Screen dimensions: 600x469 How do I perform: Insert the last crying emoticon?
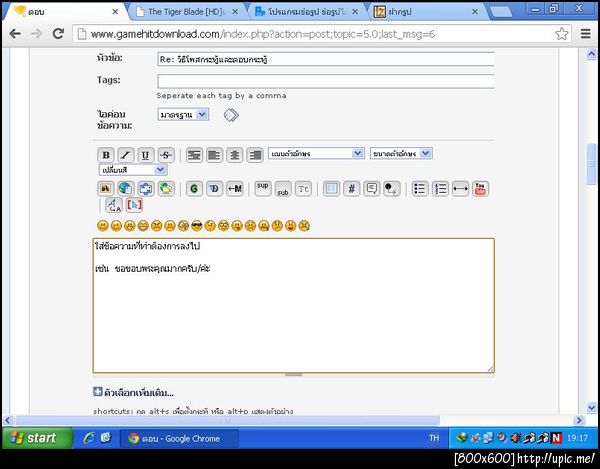(304, 226)
